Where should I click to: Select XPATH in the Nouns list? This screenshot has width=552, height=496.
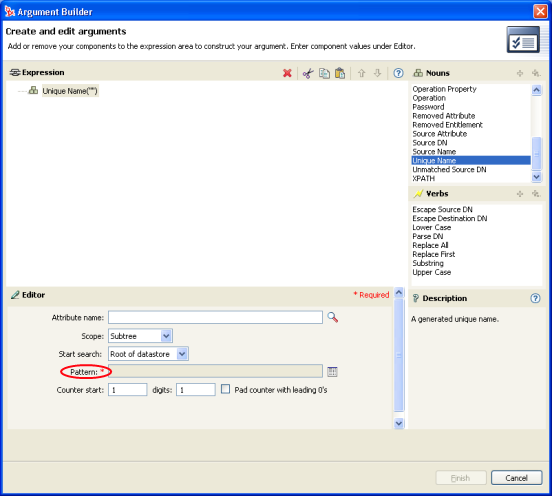coord(424,178)
